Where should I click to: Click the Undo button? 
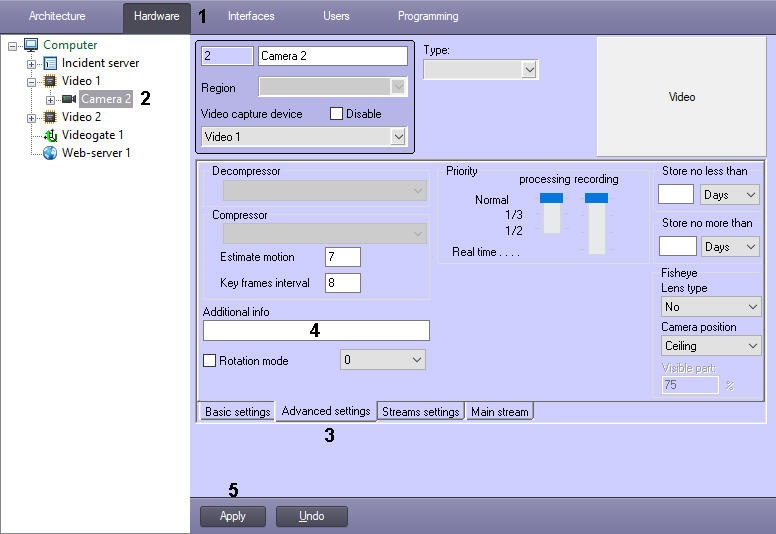312,516
